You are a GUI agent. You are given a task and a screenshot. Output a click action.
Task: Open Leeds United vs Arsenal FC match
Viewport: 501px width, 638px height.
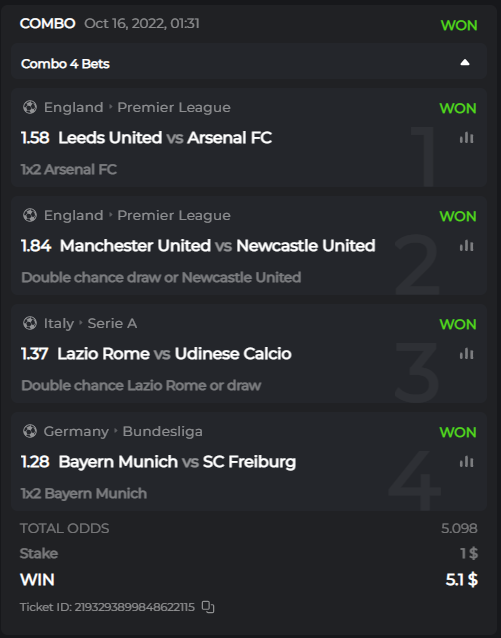click(x=165, y=138)
